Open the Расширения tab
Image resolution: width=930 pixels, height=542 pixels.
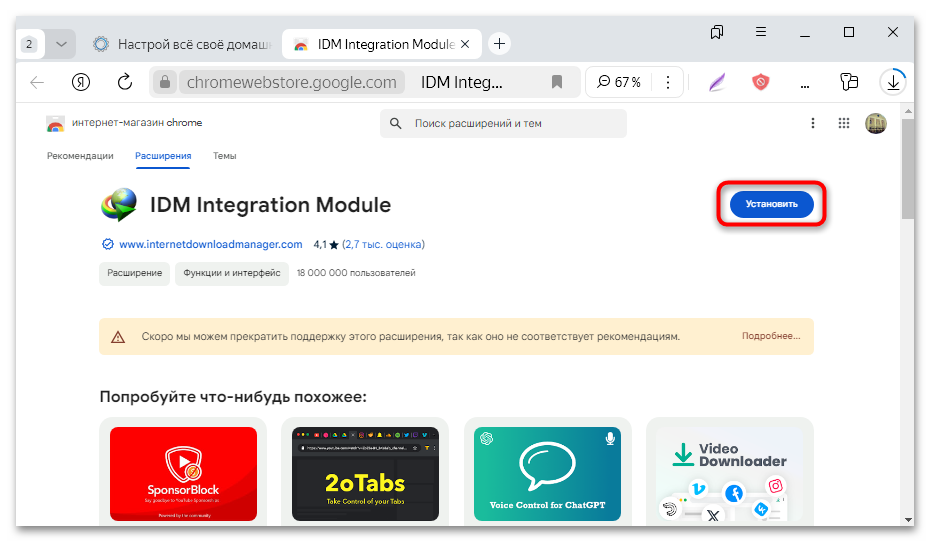point(163,156)
